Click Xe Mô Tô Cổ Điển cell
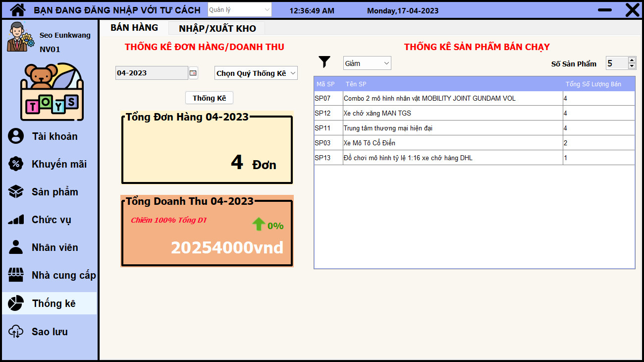 [x=453, y=143]
